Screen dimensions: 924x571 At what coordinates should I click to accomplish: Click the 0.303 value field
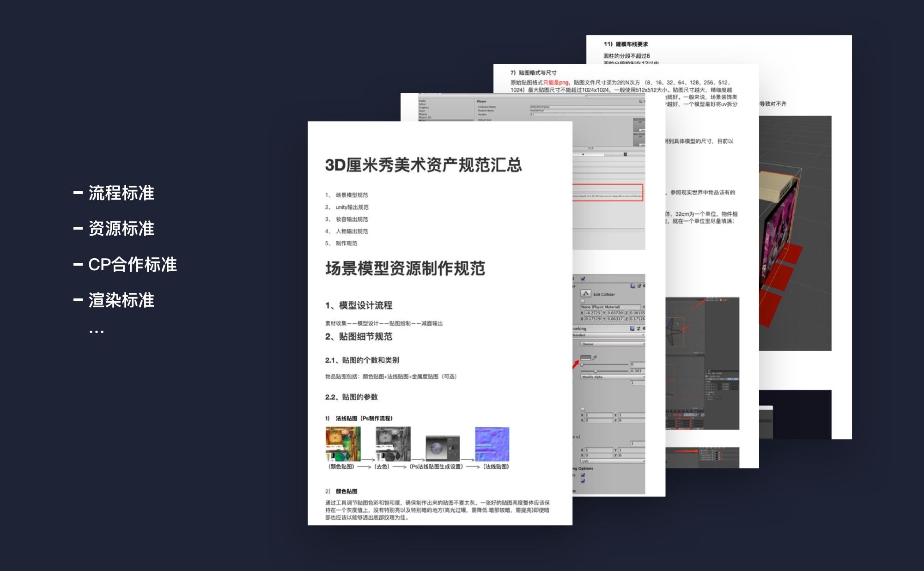638,371
